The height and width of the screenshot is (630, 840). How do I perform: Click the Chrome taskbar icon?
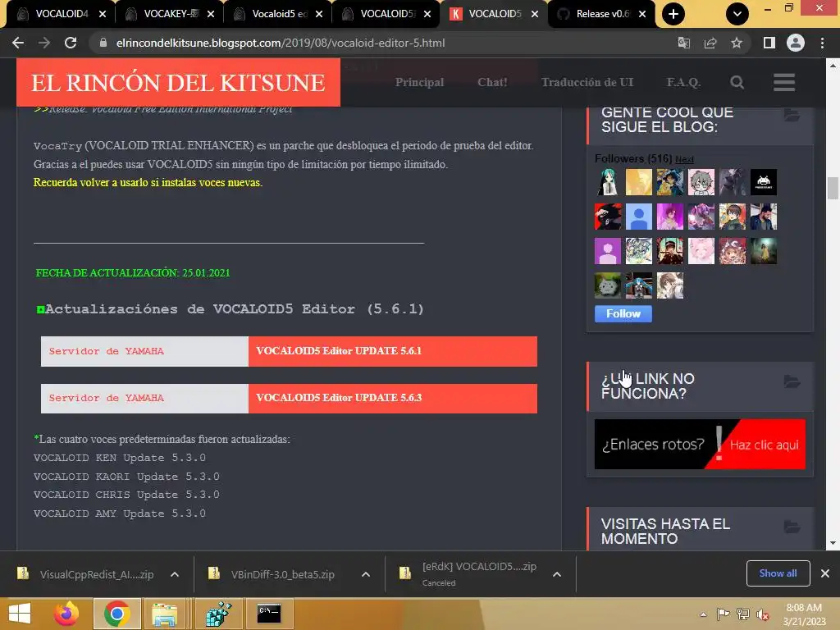click(117, 614)
